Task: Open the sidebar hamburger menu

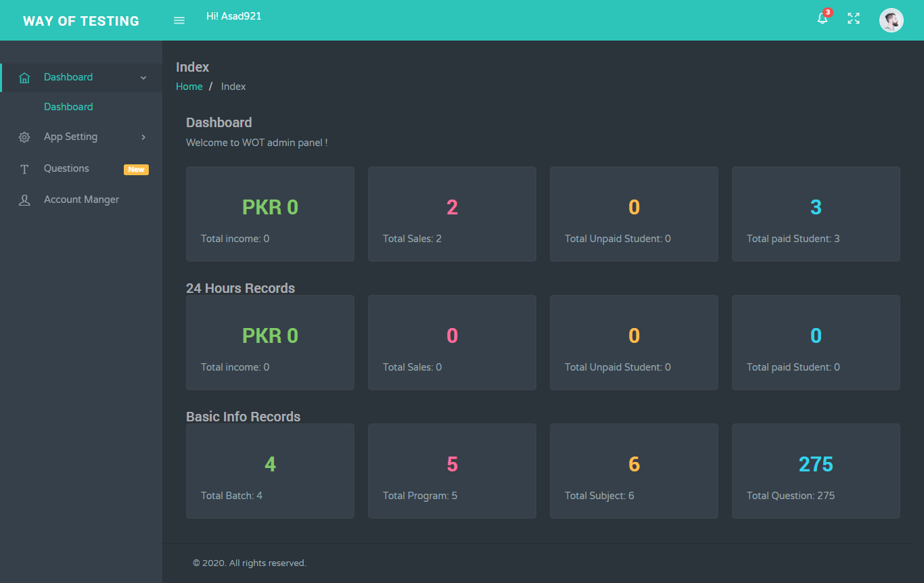Action: click(x=179, y=20)
